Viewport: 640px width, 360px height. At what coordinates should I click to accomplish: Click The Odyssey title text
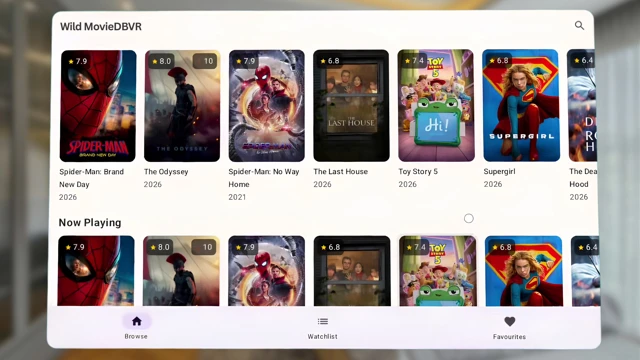click(x=166, y=171)
